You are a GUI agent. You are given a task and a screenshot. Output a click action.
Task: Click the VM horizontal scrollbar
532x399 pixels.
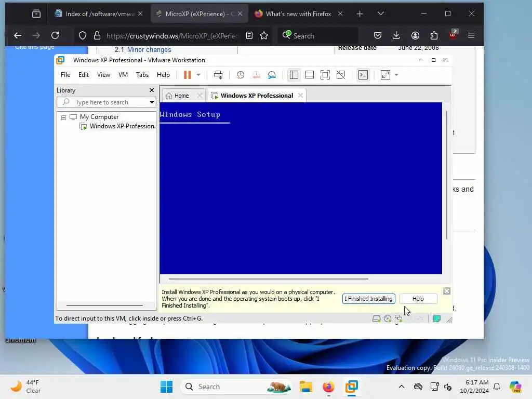(x=268, y=279)
